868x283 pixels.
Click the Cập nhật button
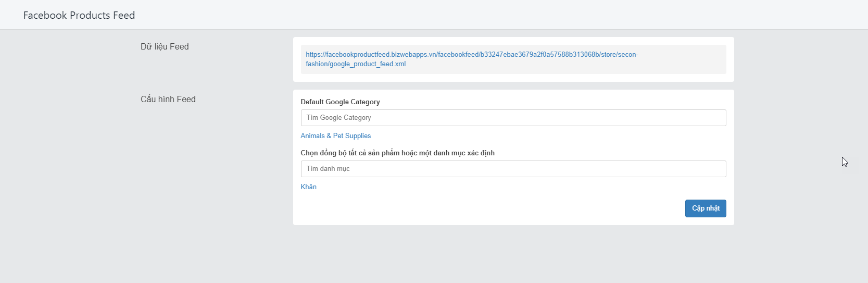pyautogui.click(x=706, y=208)
